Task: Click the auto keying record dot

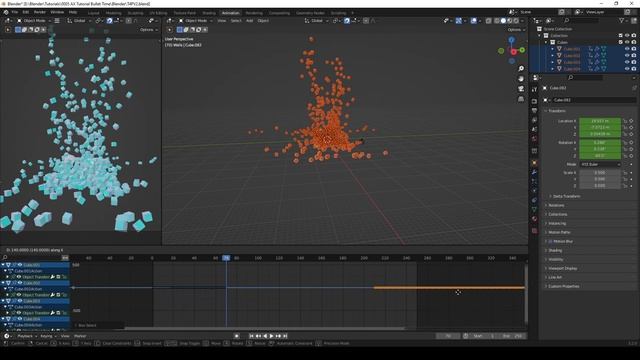Action: click(x=236, y=336)
